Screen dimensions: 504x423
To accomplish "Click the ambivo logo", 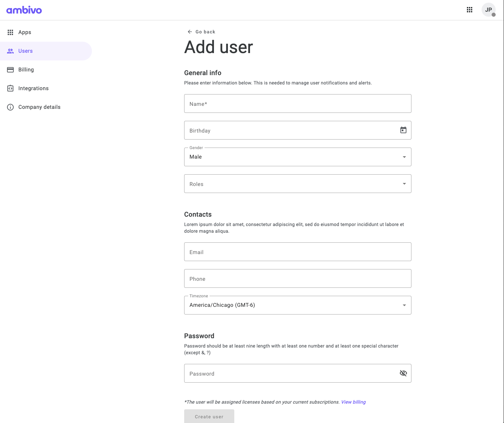I will 24,10.
